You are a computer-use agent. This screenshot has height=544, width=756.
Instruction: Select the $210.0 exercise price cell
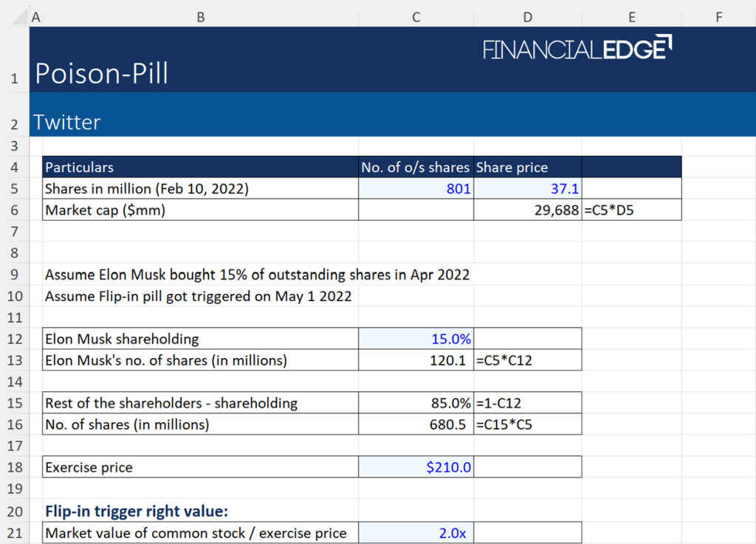(x=416, y=466)
